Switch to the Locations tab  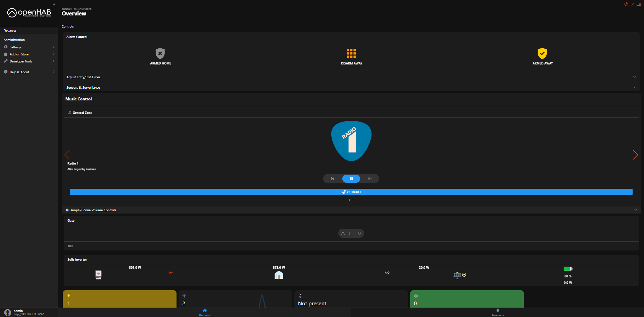click(497, 312)
